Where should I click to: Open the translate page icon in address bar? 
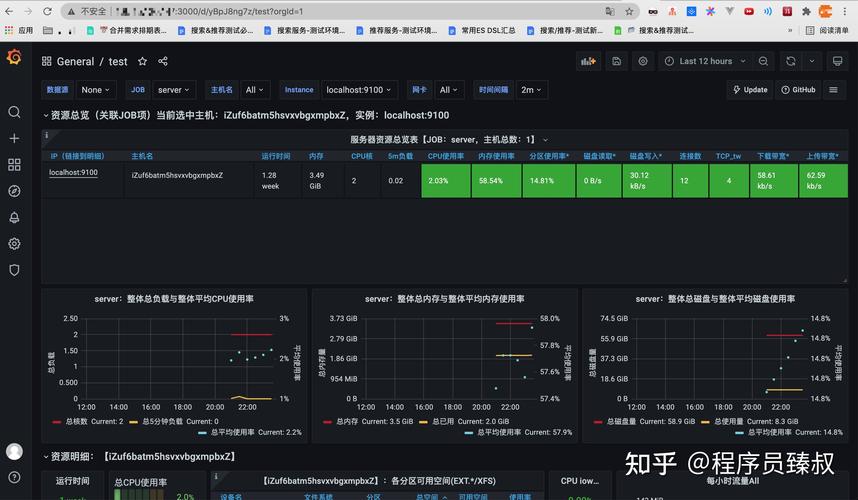coord(610,11)
